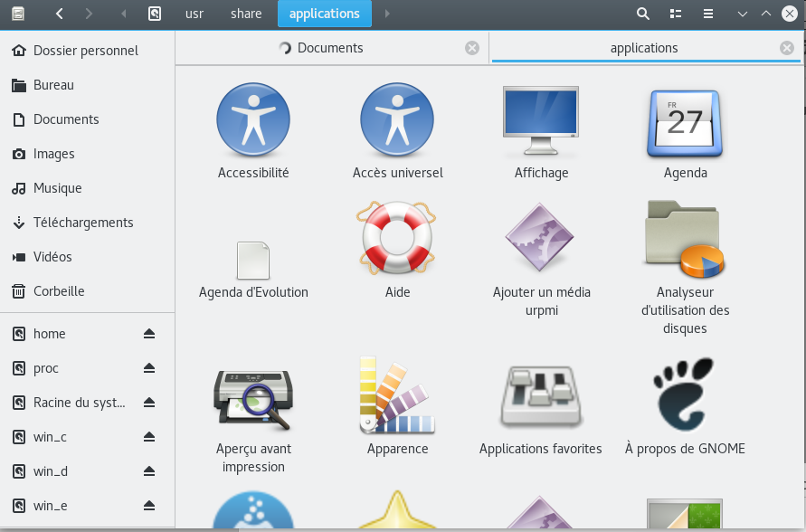Eject the proc volume
The height and width of the screenshot is (532, 806).
(149, 368)
